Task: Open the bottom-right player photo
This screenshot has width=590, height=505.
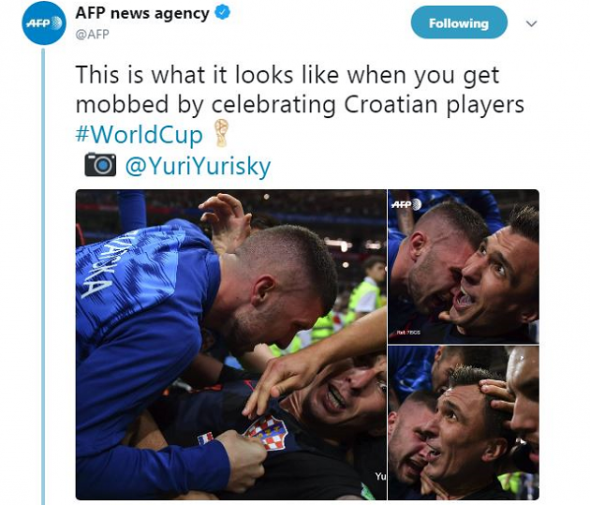Action: (464, 423)
